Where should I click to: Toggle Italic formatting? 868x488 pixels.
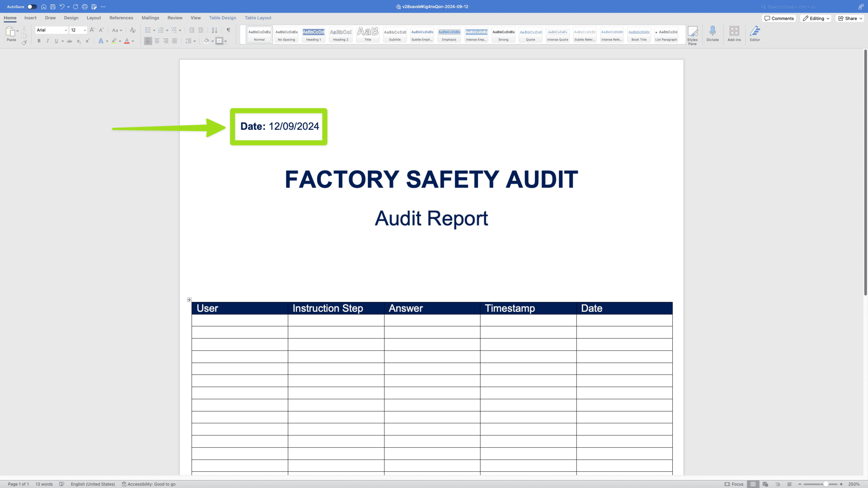click(48, 41)
